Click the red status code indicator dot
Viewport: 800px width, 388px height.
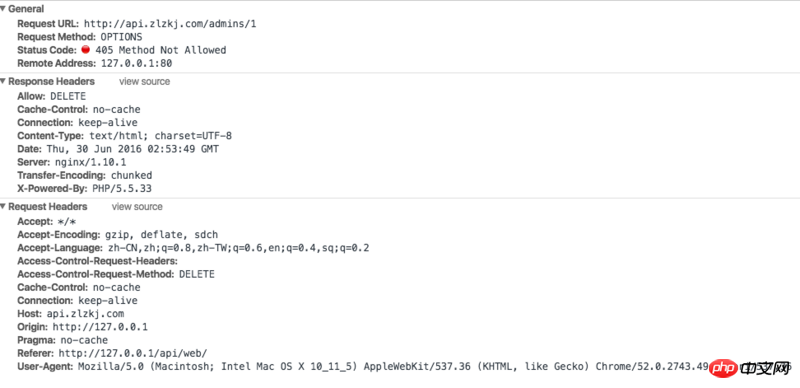click(x=86, y=50)
